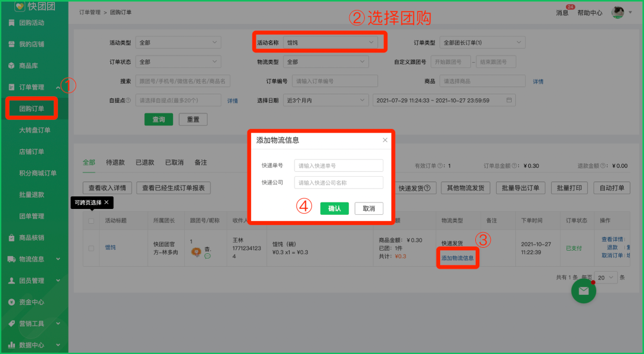The height and width of the screenshot is (354, 644).
Task: Click the green 确认 button in dialog
Action: (334, 208)
